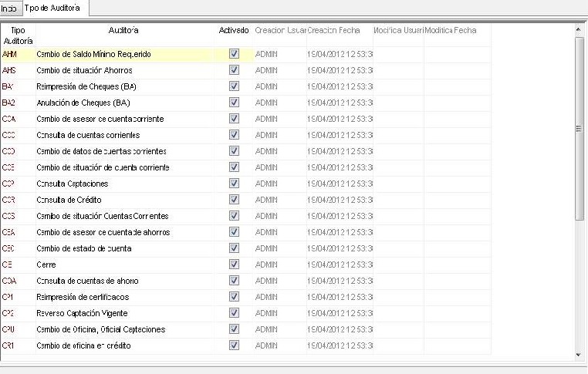The height and width of the screenshot is (374, 588).
Task: Toggle Activado checkbox for Cambio de situación Ahorros
Action: tap(234, 70)
